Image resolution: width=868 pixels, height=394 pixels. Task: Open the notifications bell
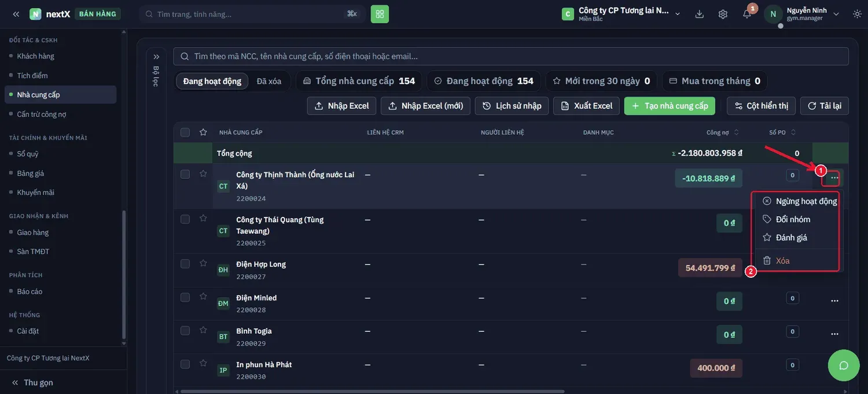[x=747, y=14]
